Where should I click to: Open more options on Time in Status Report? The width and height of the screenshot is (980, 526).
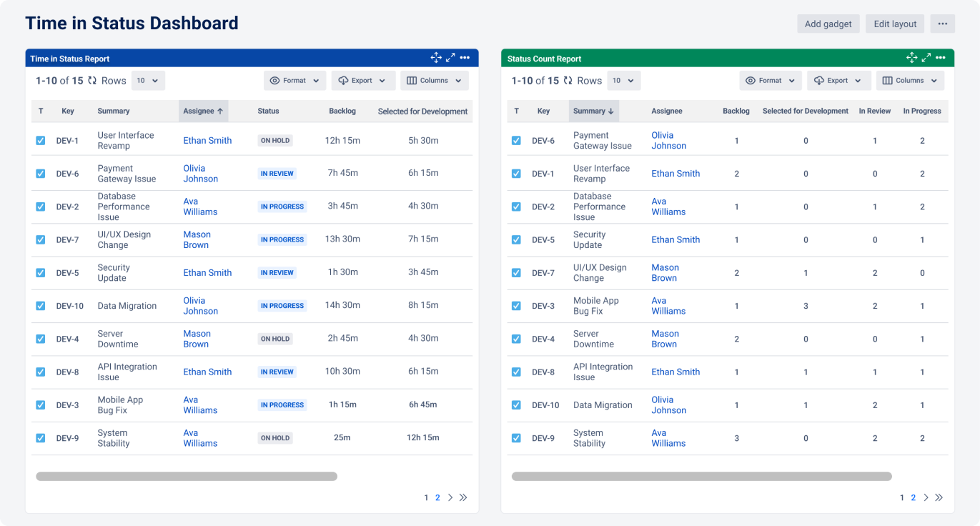466,57
